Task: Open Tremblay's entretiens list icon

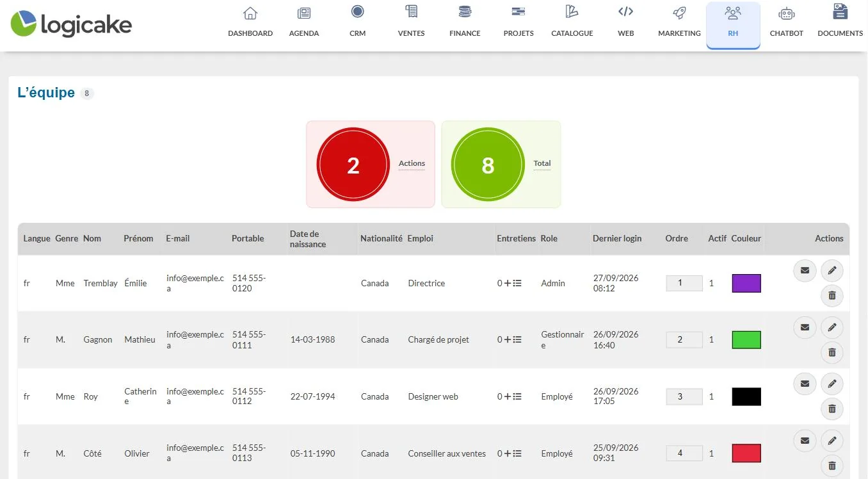Action: pos(517,283)
